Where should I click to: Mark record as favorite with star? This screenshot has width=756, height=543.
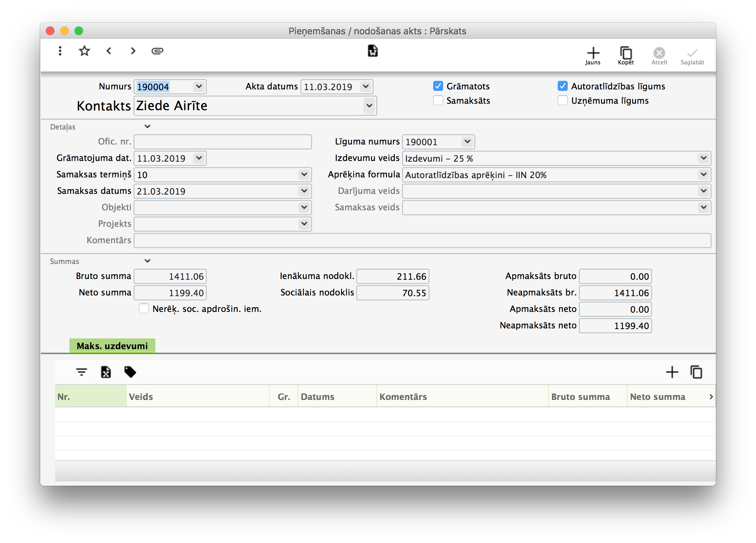(x=84, y=51)
